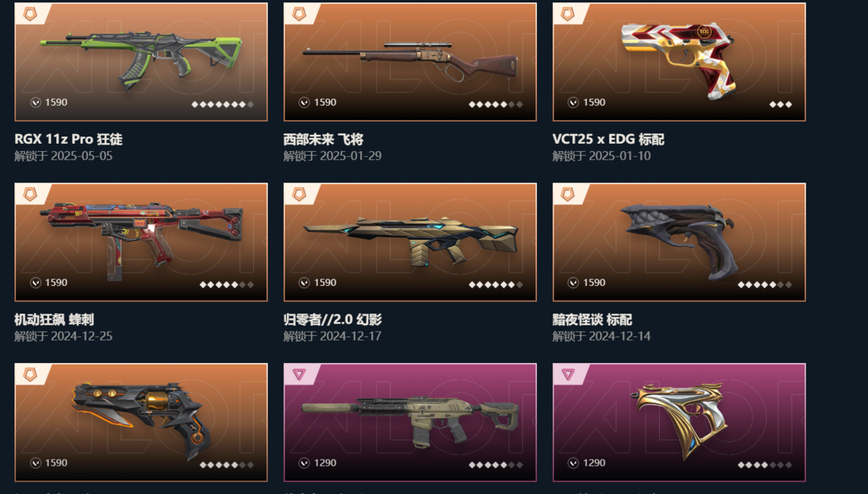Click the tier badge on the 西部未来 飞将 card
Screen dimensions: 868x494
[x=299, y=14]
